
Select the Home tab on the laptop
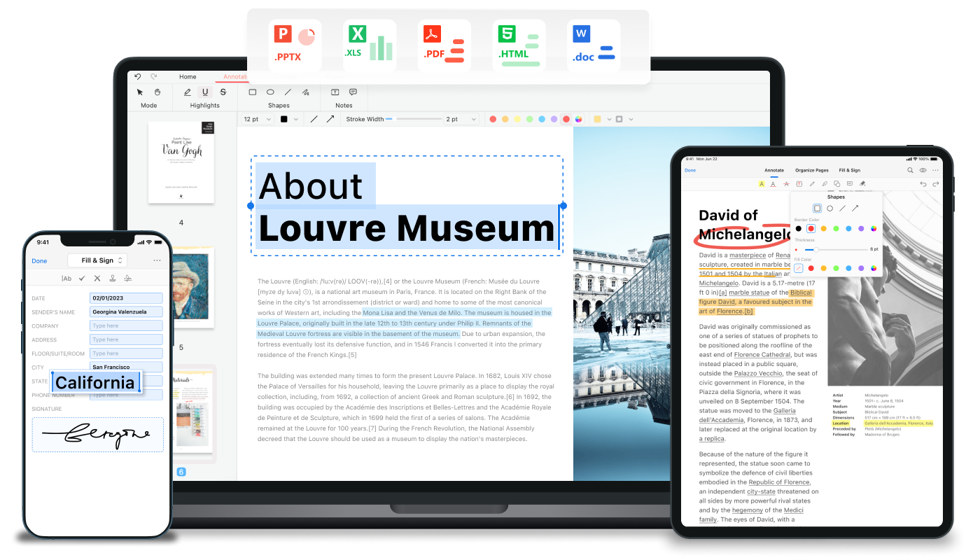[188, 76]
